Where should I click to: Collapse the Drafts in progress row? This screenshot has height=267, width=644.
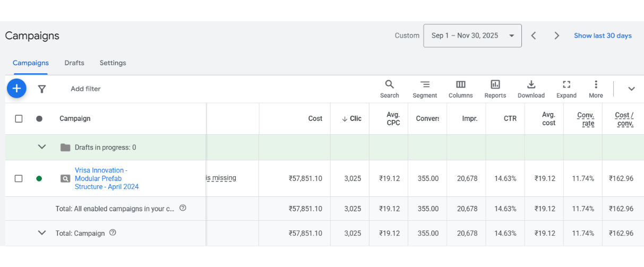[x=42, y=147]
